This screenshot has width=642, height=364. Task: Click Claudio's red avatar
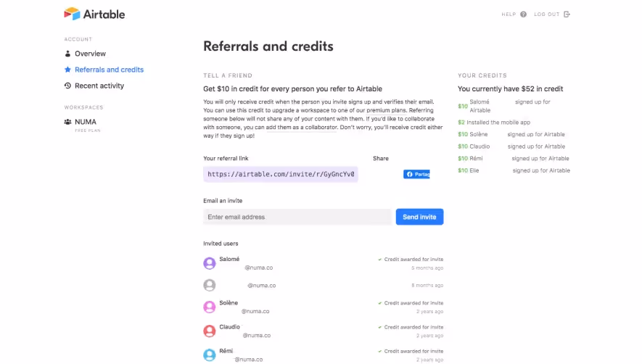(x=209, y=331)
